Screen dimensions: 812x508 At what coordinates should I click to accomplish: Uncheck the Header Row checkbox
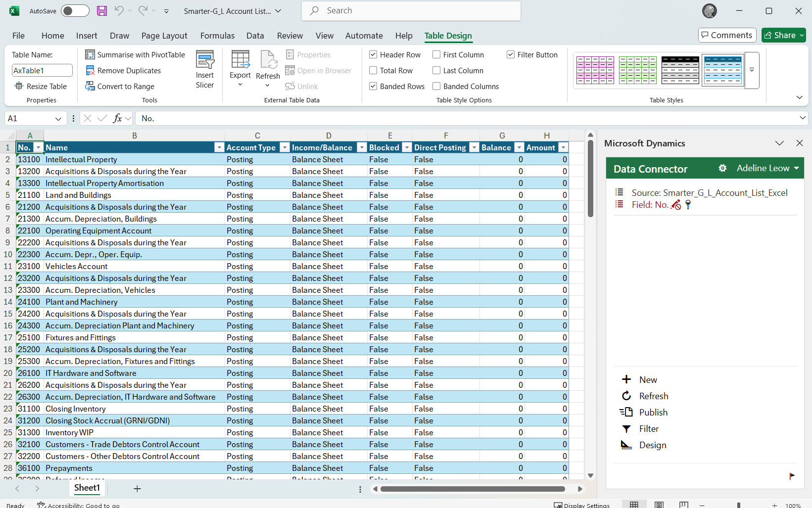pyautogui.click(x=373, y=55)
